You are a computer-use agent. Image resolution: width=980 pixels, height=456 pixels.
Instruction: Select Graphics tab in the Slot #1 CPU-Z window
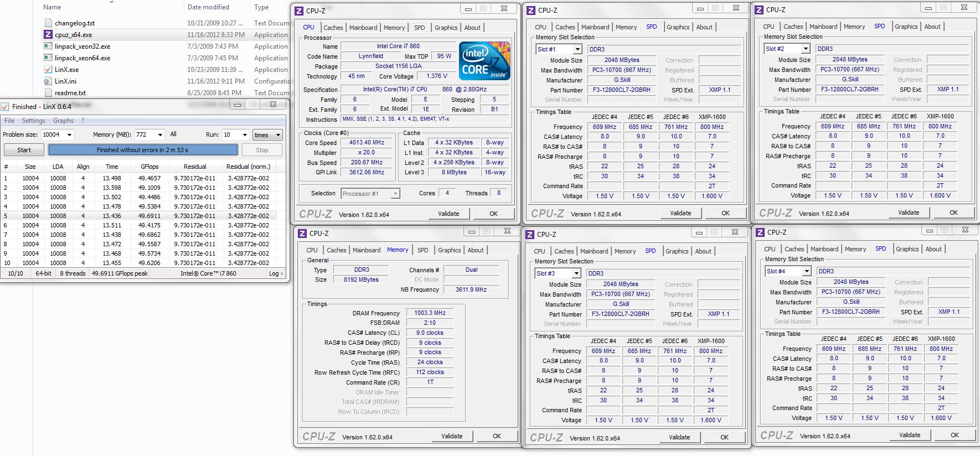click(x=678, y=27)
